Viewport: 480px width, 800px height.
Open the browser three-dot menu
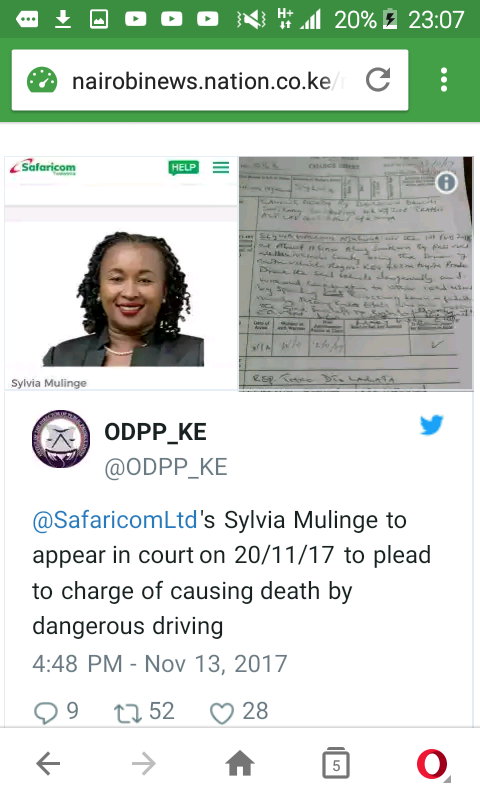(x=444, y=80)
